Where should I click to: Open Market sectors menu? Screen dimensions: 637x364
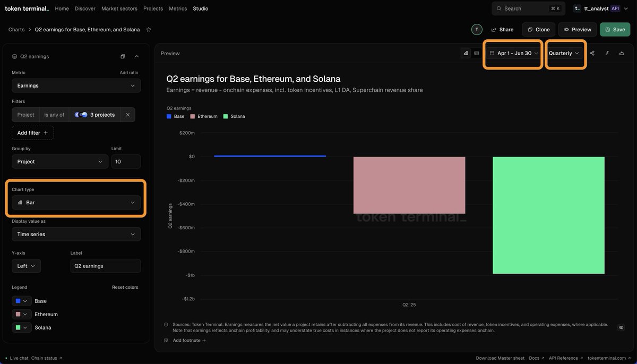(119, 8)
